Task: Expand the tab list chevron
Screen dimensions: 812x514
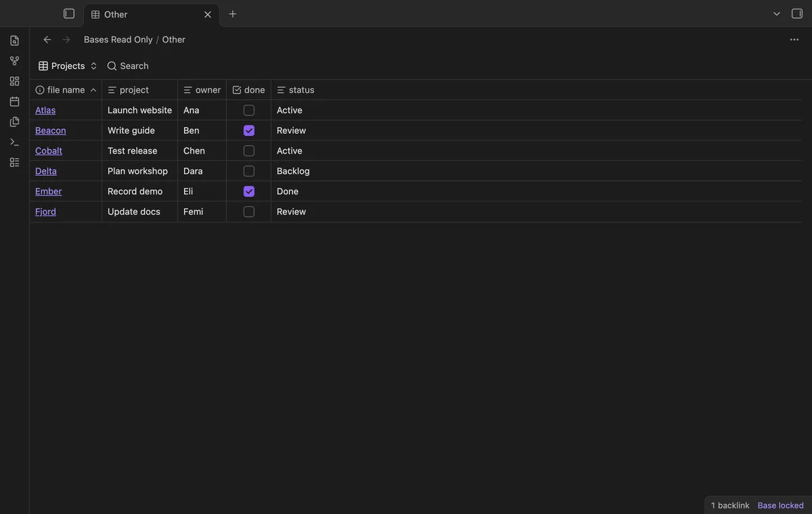Action: pyautogui.click(x=777, y=14)
